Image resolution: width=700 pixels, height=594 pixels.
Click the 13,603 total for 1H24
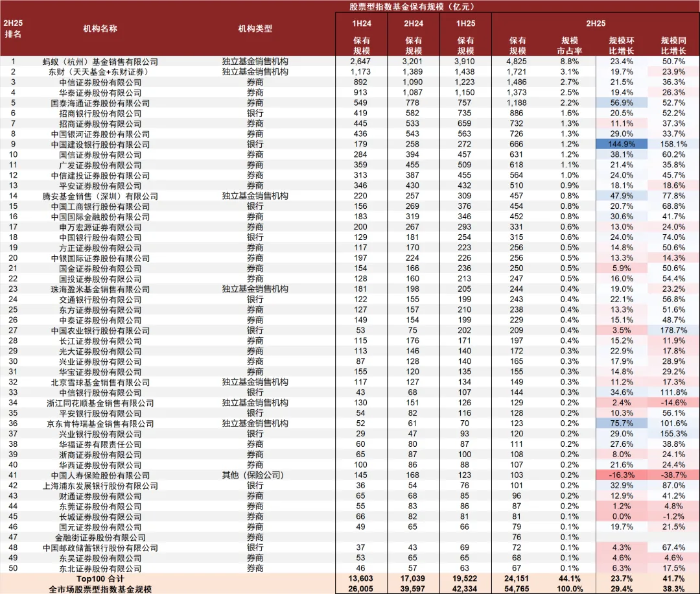(x=361, y=579)
